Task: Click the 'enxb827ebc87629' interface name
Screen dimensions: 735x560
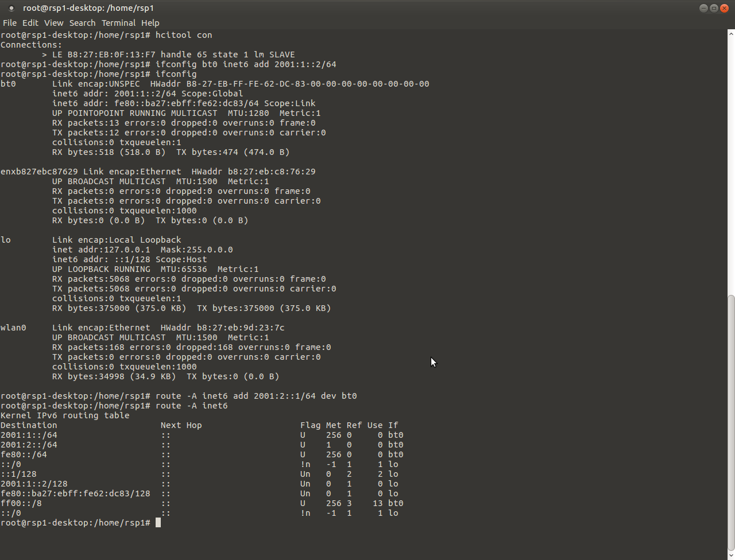Action: [x=39, y=172]
